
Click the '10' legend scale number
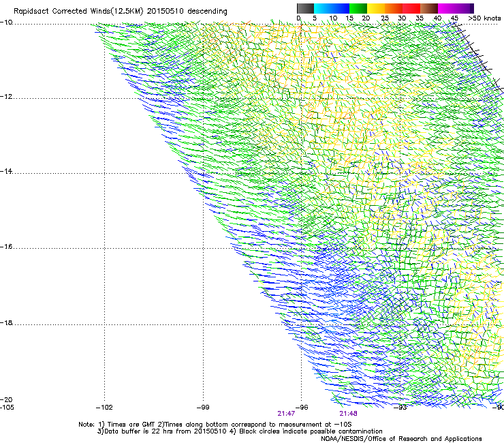point(333,18)
